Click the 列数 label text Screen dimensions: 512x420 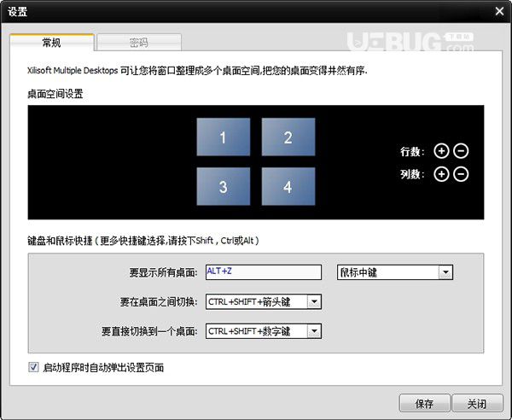tap(412, 174)
